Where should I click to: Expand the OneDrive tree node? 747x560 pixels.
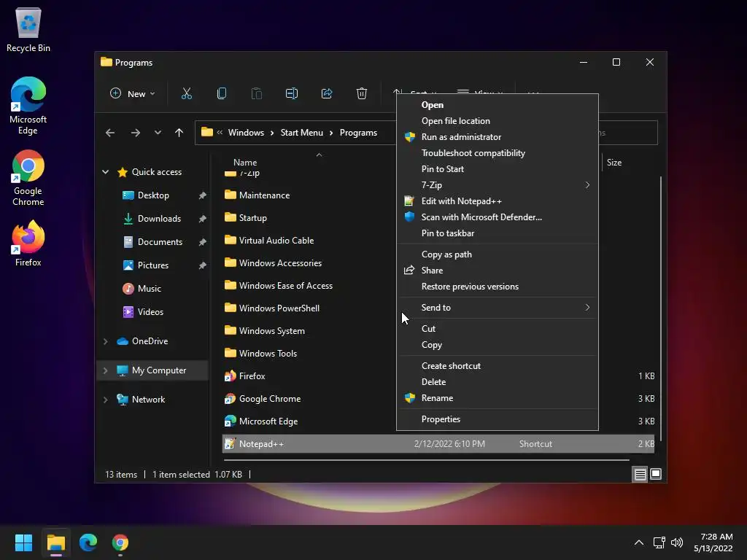[x=105, y=341]
